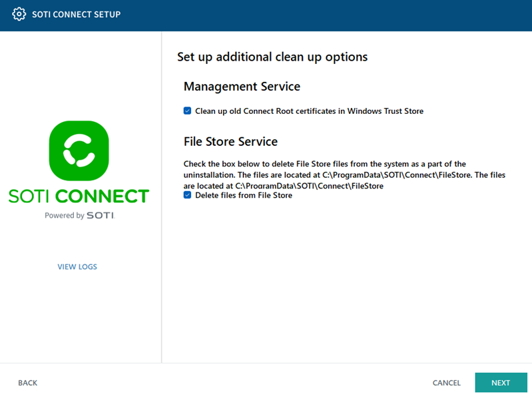
Task: Click the green SOTI Connect logo icon
Action: tap(79, 151)
